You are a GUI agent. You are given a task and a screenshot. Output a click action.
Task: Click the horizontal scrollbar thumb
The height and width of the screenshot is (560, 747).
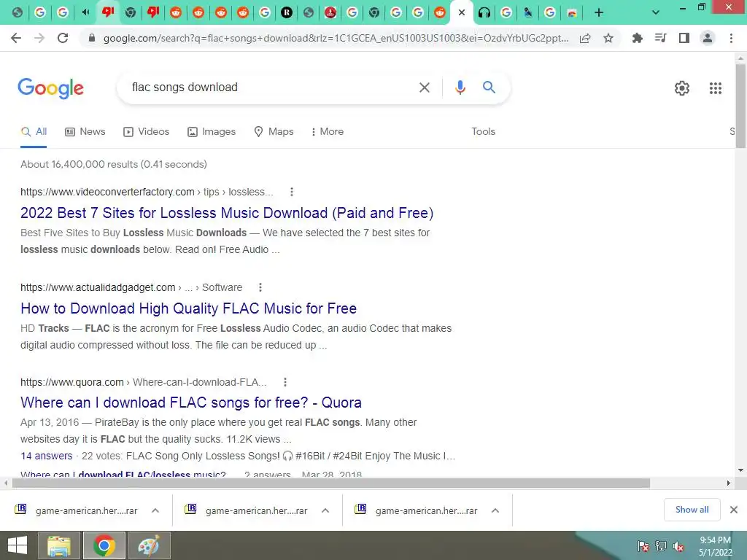331,483
